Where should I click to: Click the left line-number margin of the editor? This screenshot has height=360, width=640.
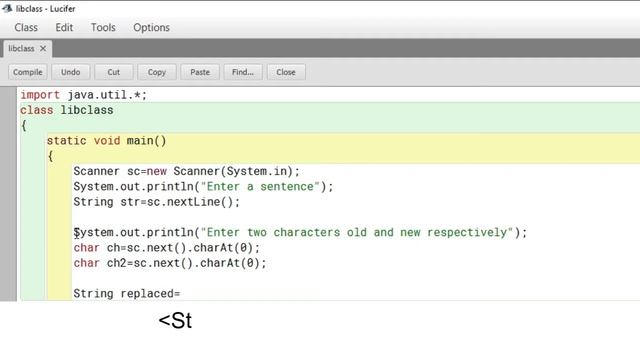[x=8, y=194]
